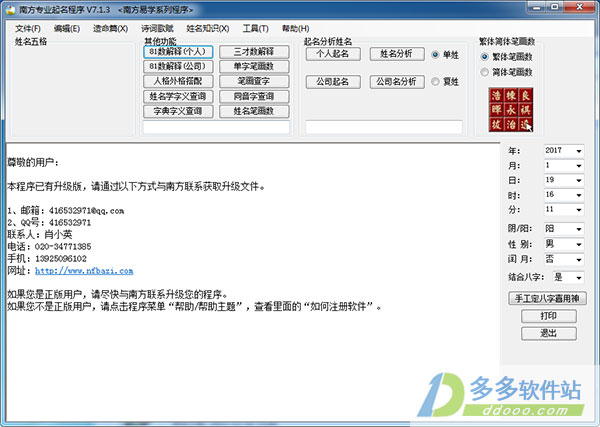Click the QQ号 416532971 line
This screenshot has width=600, height=427.
pos(49,222)
